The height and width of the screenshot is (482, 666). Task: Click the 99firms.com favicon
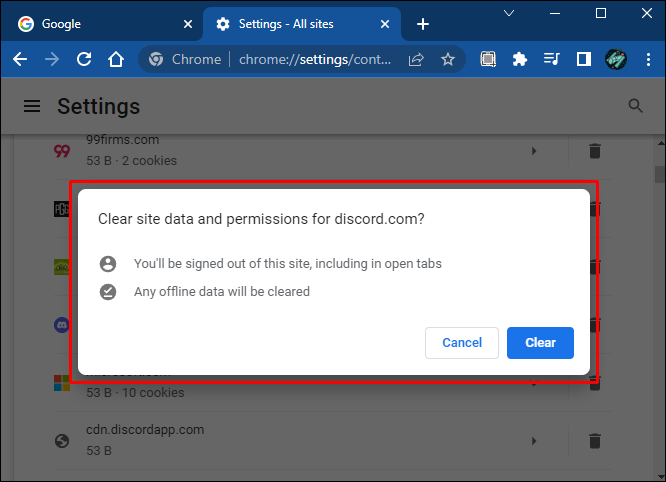62,151
